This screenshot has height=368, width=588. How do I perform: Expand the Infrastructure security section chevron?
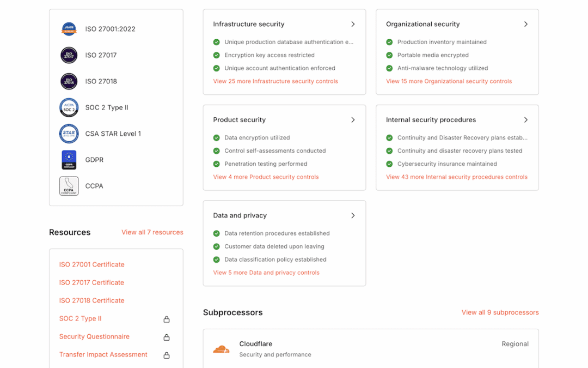pyautogui.click(x=353, y=24)
